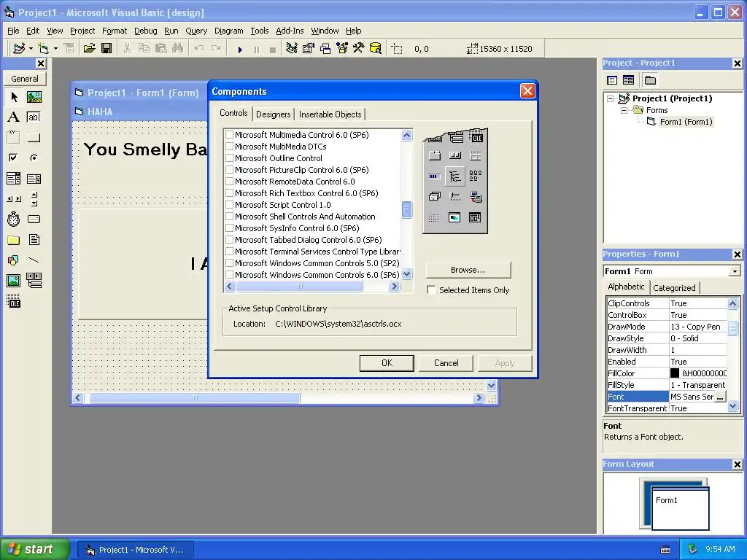The height and width of the screenshot is (560, 747).
Task: Open the Diagram menu
Action: [228, 31]
